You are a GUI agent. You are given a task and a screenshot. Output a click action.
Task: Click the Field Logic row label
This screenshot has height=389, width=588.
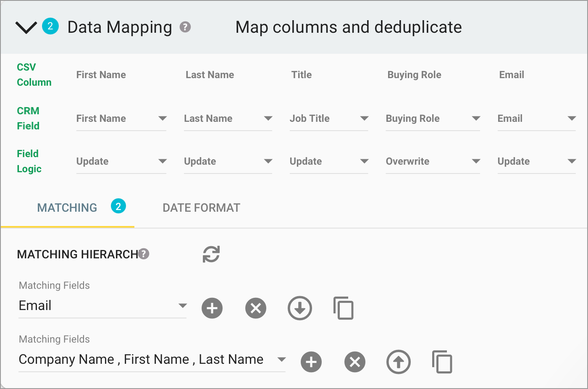coord(29,161)
